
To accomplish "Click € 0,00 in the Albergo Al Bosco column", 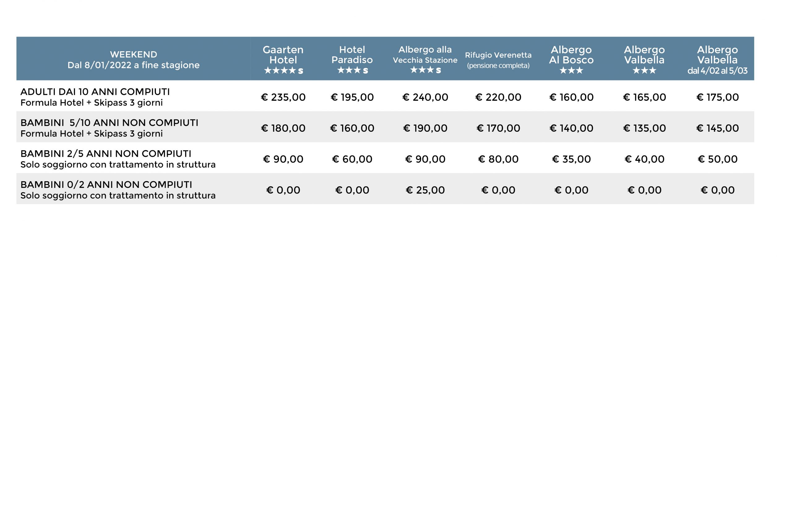I will (x=571, y=190).
